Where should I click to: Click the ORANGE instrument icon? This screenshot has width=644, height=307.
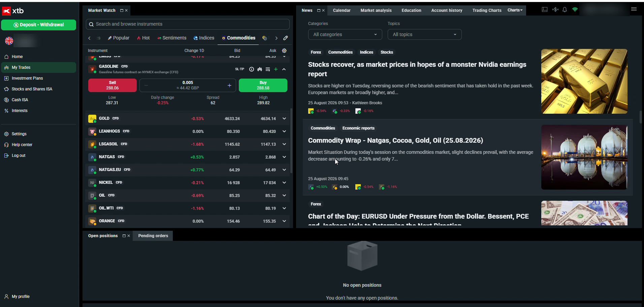pyautogui.click(x=92, y=221)
